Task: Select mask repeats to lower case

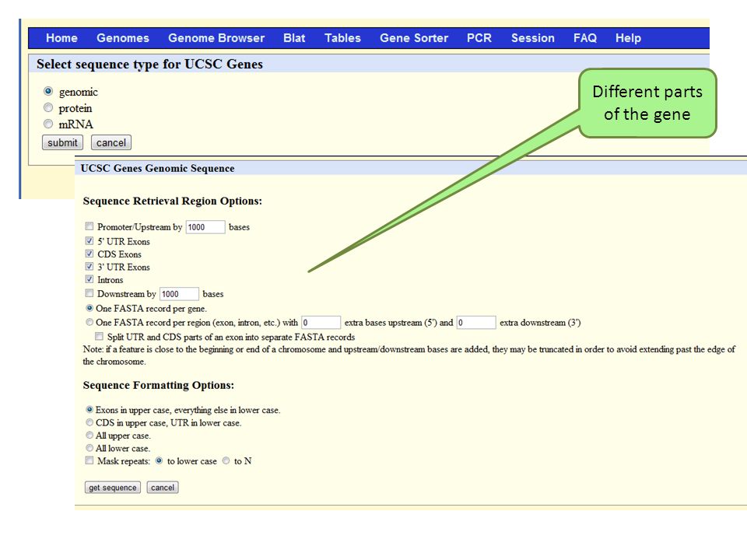Action: point(159,460)
